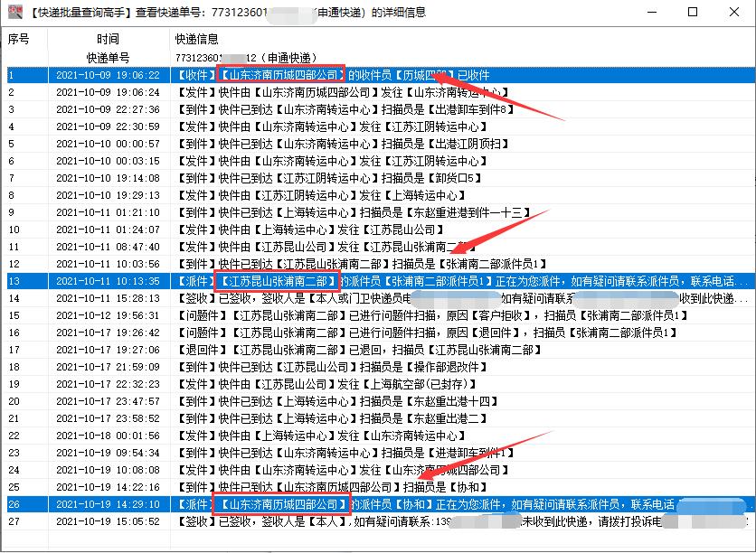
Task: Click the app icon in the title bar
Action: [13, 13]
